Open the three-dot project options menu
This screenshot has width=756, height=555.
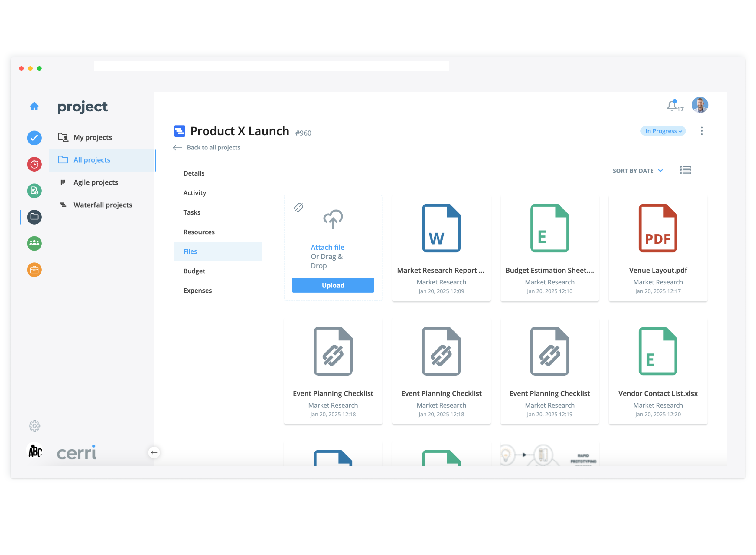click(x=702, y=131)
